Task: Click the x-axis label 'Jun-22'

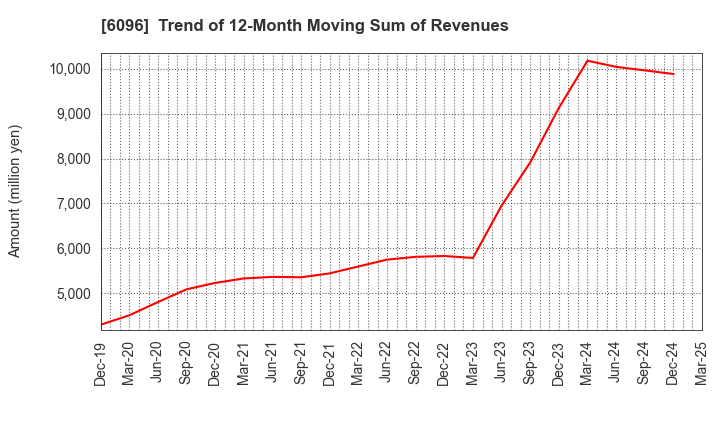Action: click(386, 361)
